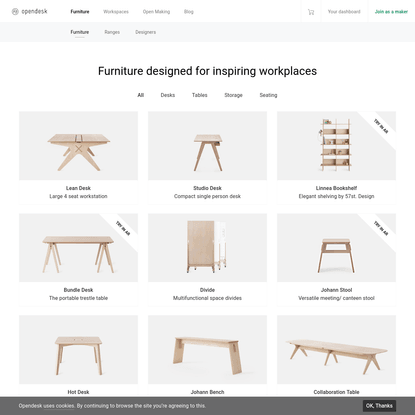Select the Furniture sub-tab

[80, 32]
